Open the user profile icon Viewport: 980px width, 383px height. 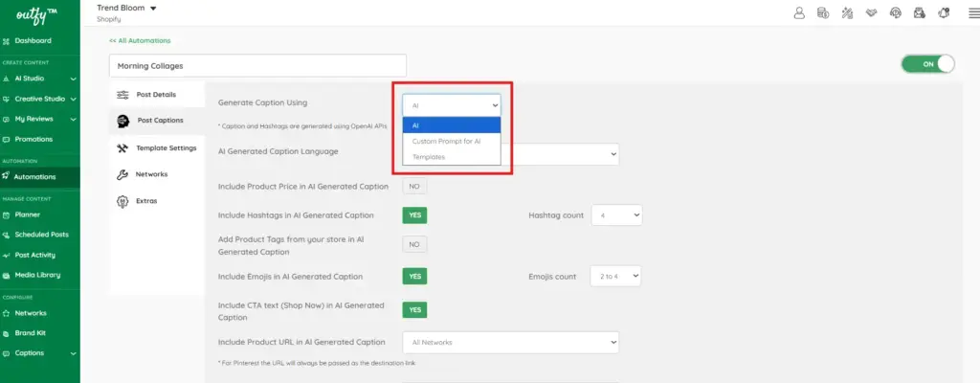click(799, 13)
